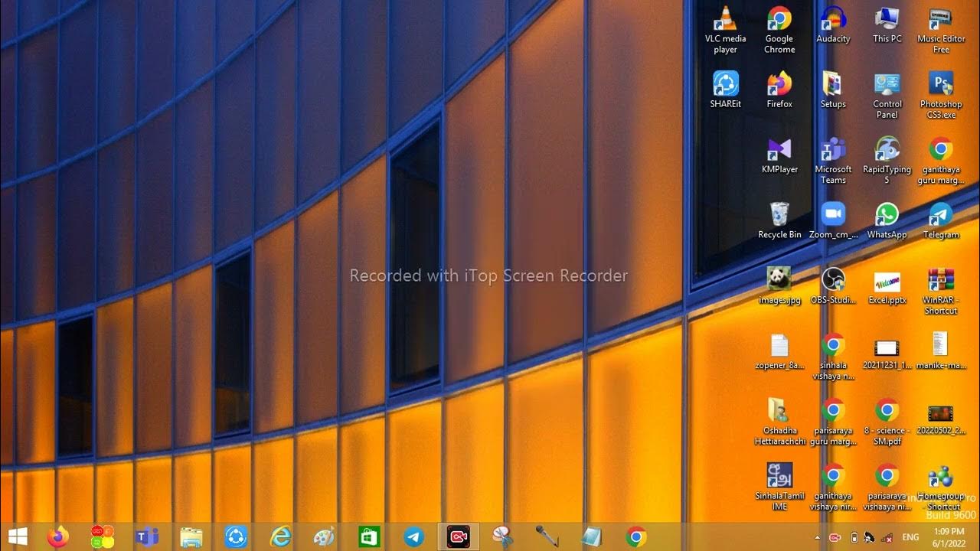Select Photoshop CS3.exe shortcut

941,96
